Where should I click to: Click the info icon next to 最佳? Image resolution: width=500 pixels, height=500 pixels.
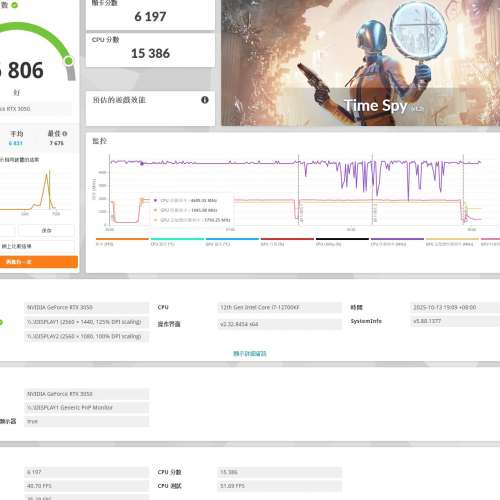click(x=65, y=134)
